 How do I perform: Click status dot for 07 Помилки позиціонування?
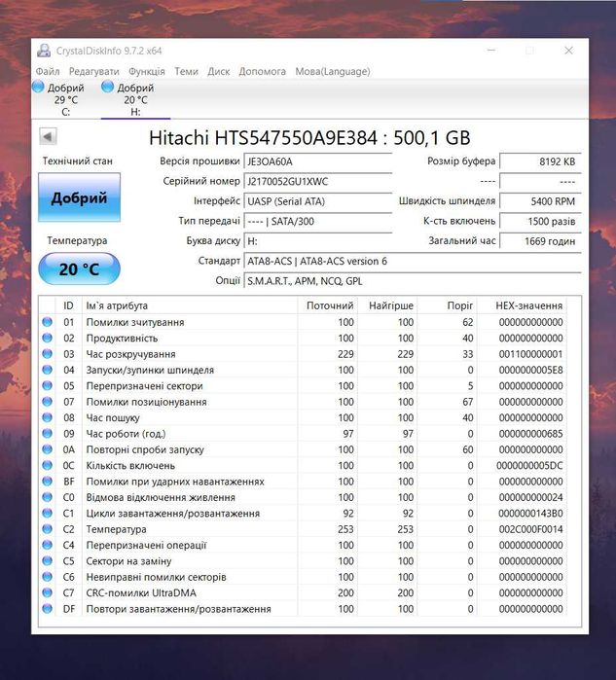(48, 402)
